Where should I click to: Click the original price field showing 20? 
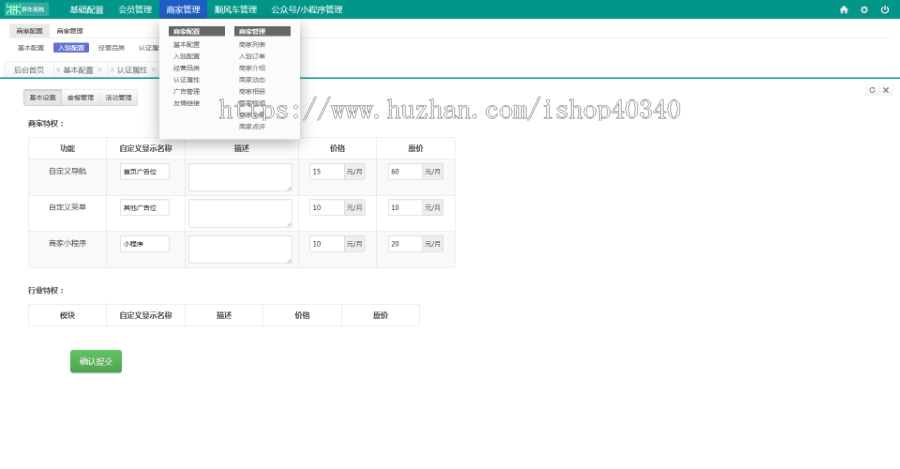(x=405, y=243)
